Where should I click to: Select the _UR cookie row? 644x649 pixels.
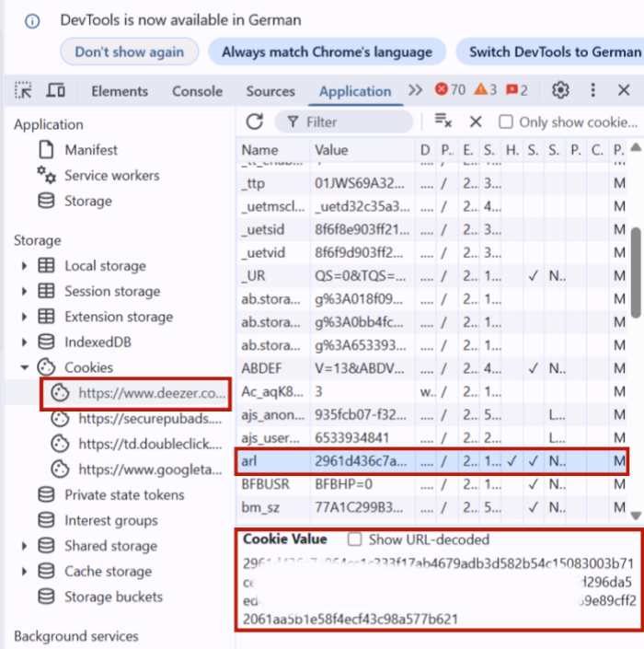pyautogui.click(x=431, y=276)
